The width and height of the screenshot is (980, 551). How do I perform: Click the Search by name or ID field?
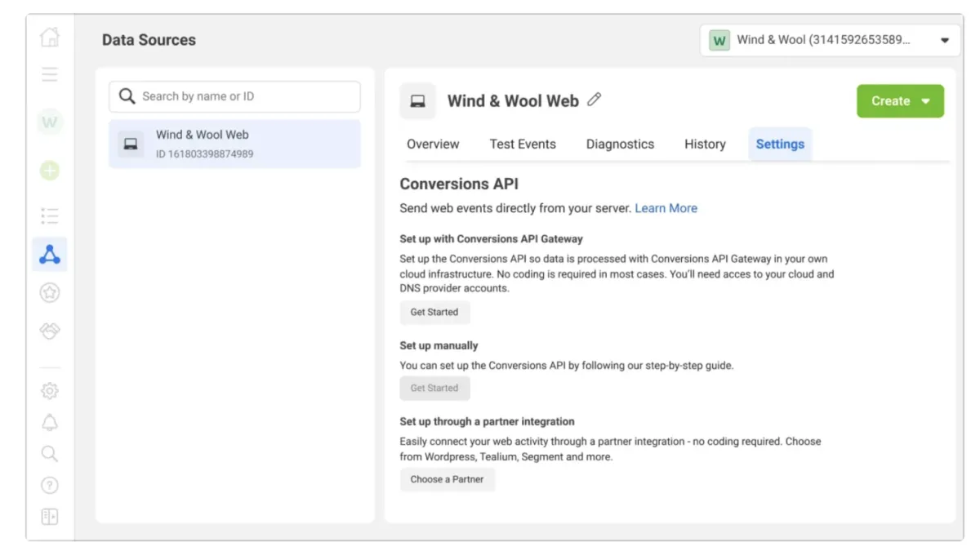point(234,96)
